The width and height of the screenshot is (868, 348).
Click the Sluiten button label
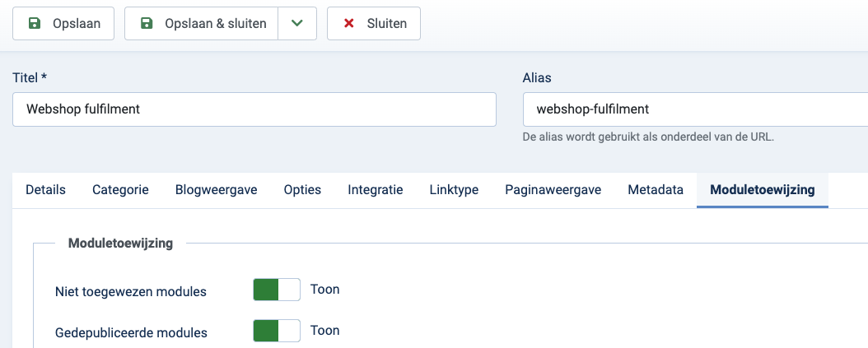coord(387,24)
